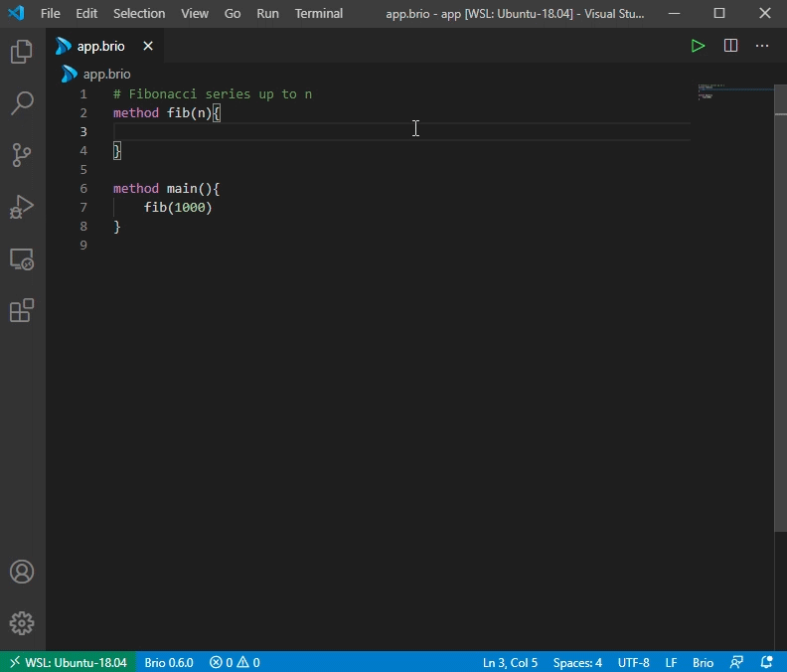The height and width of the screenshot is (672, 787).
Task: Close the app.brio editor tab
Action: 148,46
